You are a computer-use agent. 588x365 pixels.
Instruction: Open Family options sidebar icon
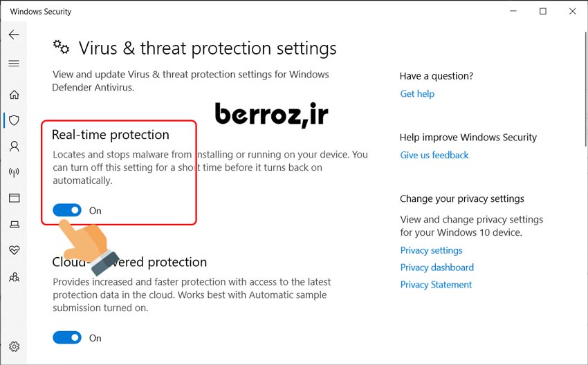tap(14, 277)
